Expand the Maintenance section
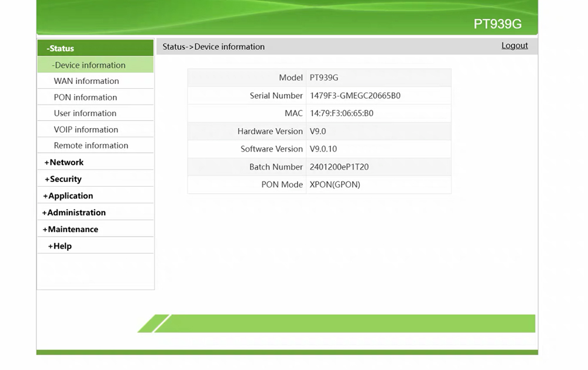Viewport: 588px width, 370px height. pyautogui.click(x=70, y=229)
